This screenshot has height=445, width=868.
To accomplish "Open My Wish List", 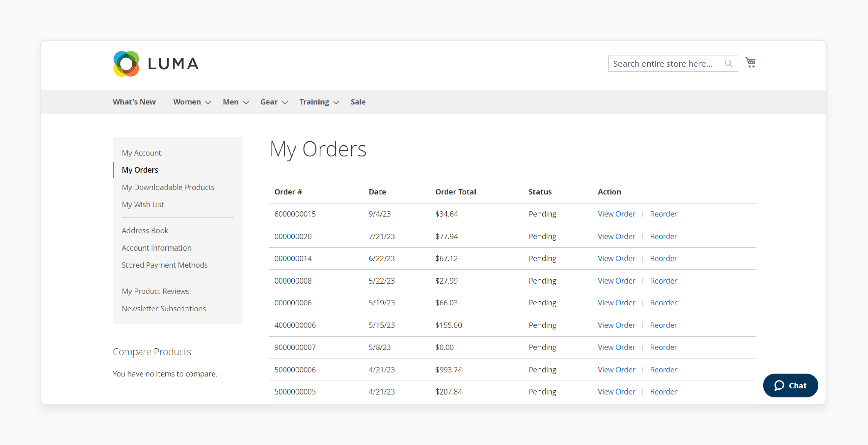I will [143, 204].
